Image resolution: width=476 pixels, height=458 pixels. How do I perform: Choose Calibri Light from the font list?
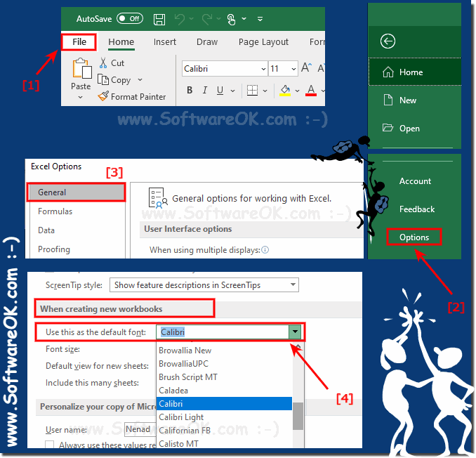coord(224,417)
